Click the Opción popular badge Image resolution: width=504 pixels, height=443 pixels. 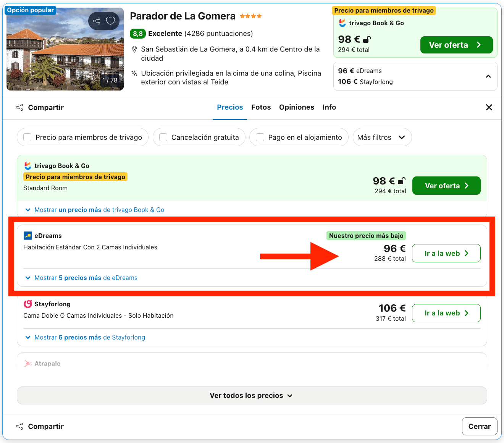(x=30, y=10)
